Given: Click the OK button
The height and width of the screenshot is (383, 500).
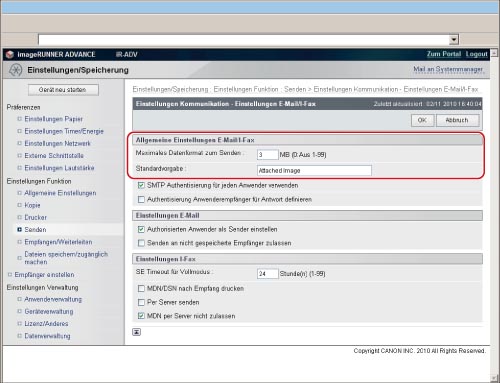Looking at the screenshot, I should 422,120.
